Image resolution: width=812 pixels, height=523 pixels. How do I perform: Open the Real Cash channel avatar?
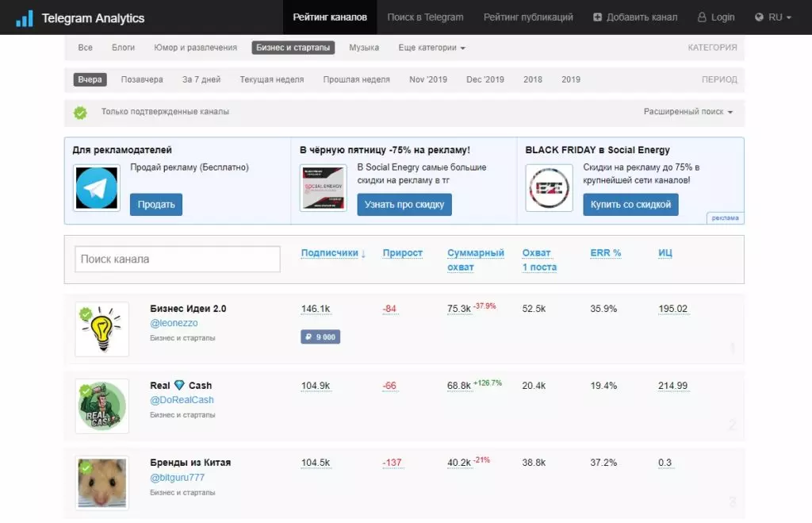click(x=102, y=406)
